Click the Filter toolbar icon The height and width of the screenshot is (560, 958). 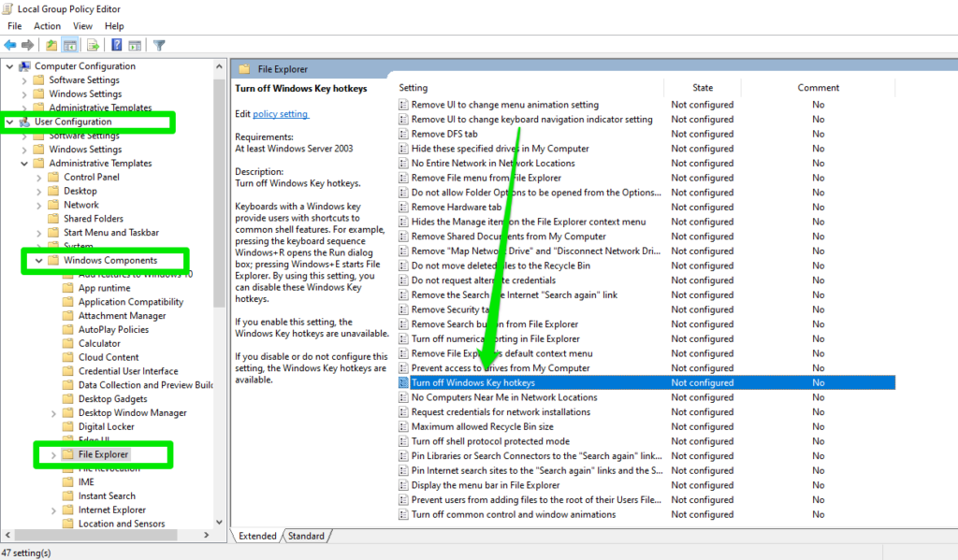[157, 45]
